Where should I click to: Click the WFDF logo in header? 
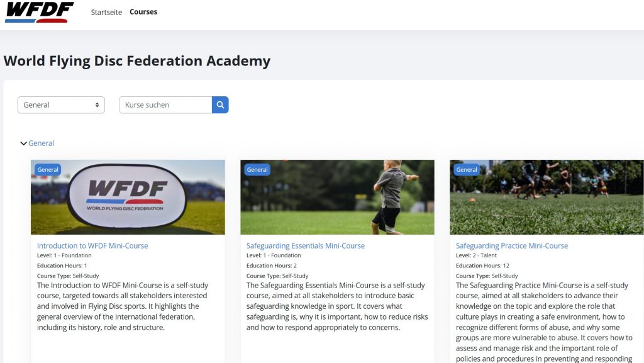point(40,12)
